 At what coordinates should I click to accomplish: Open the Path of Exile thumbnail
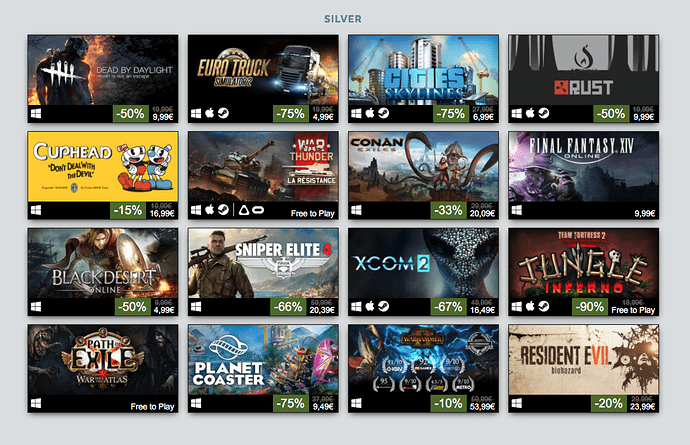pos(103,360)
